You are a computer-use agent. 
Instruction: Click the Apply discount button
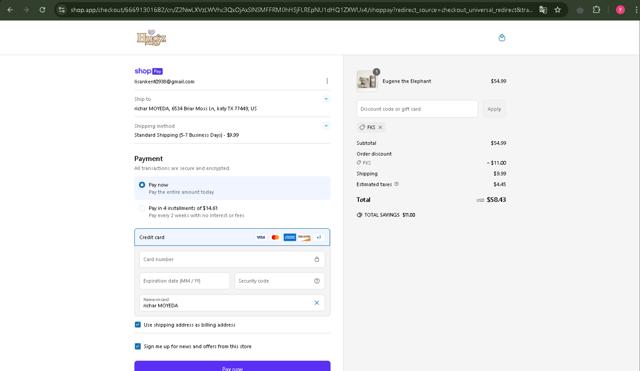point(494,109)
